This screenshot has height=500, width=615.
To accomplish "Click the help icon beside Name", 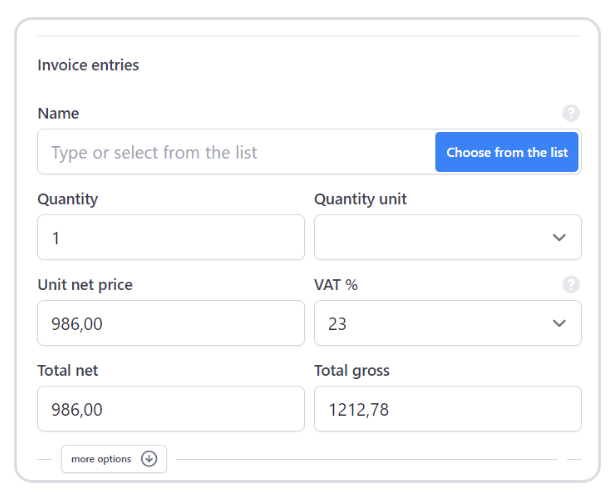I will tap(571, 114).
